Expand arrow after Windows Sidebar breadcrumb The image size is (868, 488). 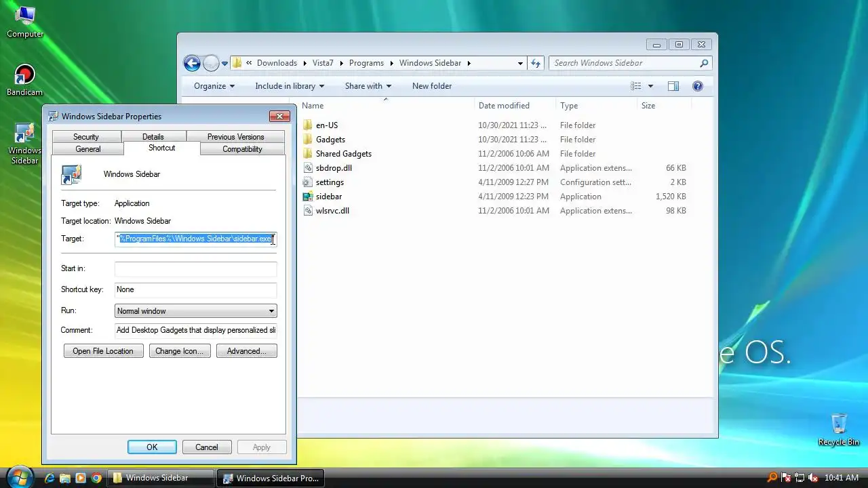[x=469, y=63]
